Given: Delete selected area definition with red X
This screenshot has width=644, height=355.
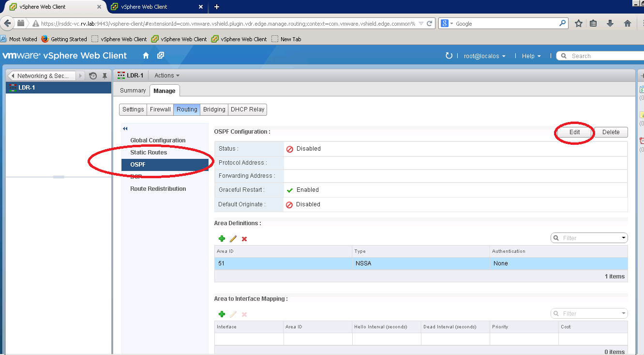Looking at the screenshot, I should (x=244, y=239).
